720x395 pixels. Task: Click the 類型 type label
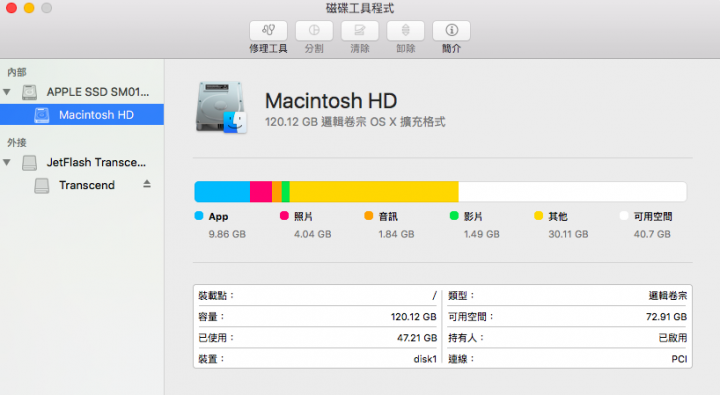pyautogui.click(x=461, y=296)
